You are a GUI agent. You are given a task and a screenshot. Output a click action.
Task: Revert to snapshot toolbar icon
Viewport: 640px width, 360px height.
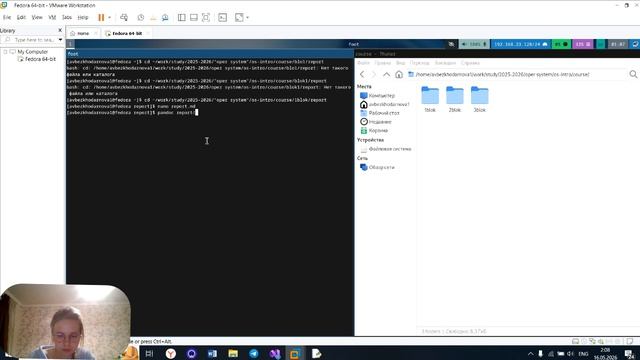pyautogui.click(x=153, y=17)
